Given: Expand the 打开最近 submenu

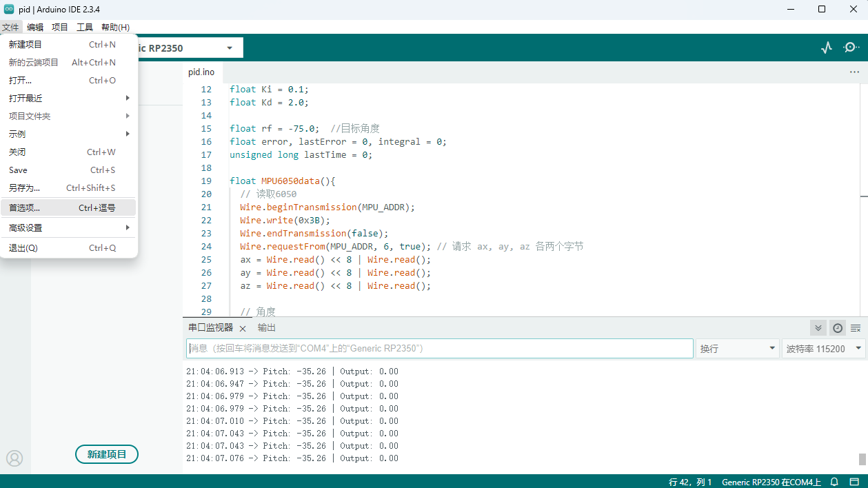Looking at the screenshot, I should click(x=69, y=98).
